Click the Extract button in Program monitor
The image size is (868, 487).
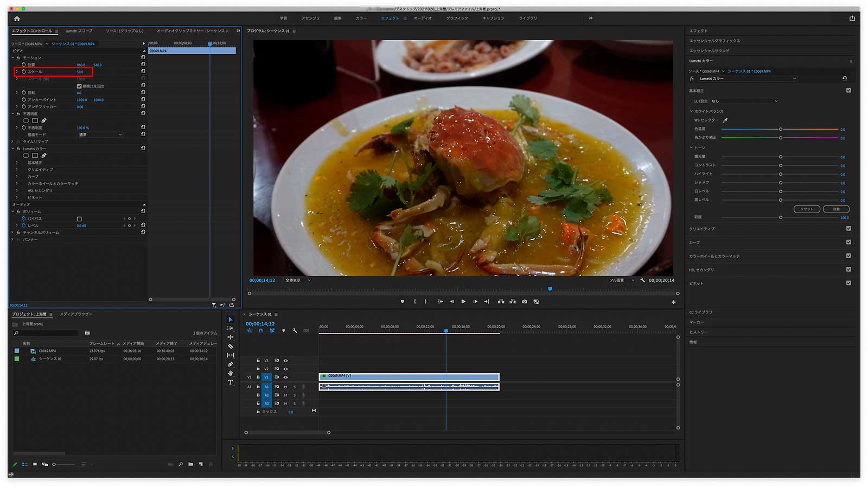coord(513,302)
